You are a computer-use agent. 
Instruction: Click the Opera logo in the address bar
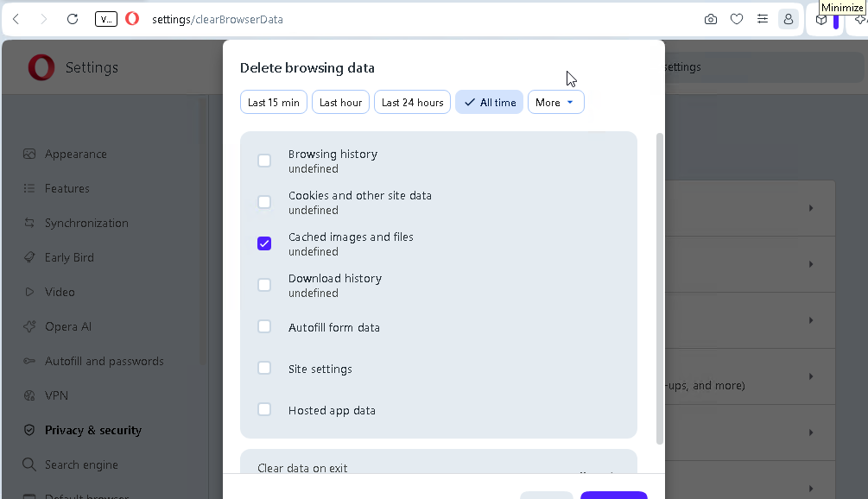[x=132, y=19]
